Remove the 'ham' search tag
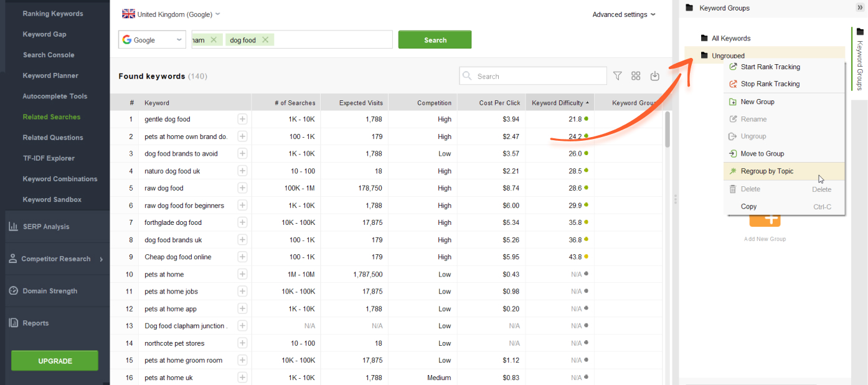This screenshot has height=385, width=868. pyautogui.click(x=214, y=40)
